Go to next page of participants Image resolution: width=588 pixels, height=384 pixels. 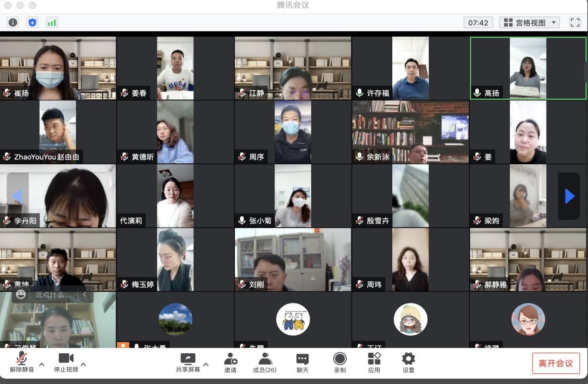pyautogui.click(x=569, y=196)
